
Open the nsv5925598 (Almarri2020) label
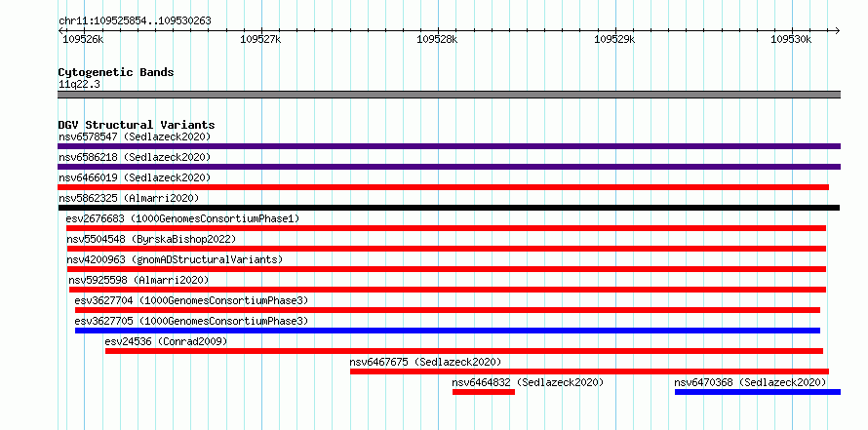tap(138, 280)
